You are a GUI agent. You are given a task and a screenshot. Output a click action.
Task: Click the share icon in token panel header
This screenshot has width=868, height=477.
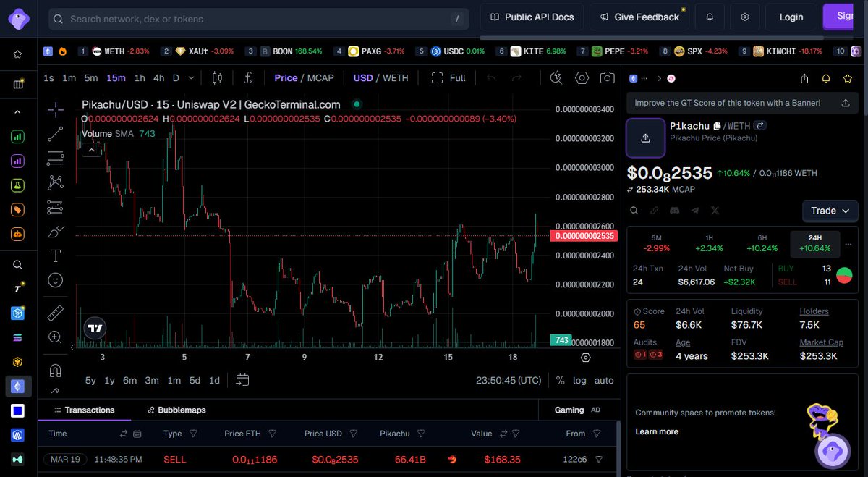pos(804,78)
